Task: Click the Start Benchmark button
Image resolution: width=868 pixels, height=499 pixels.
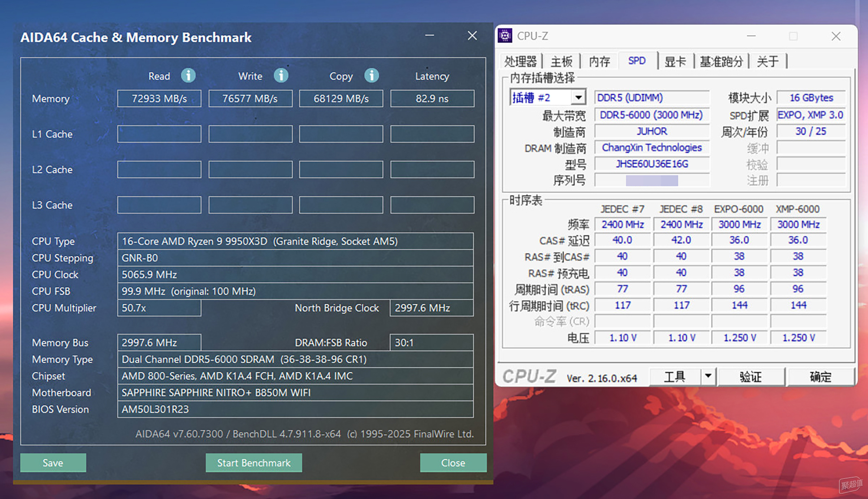Action: [x=254, y=463]
